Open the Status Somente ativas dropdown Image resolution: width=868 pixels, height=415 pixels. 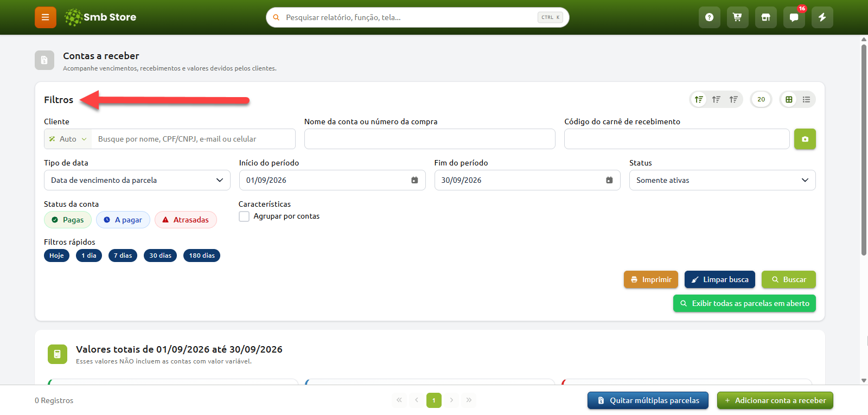[x=723, y=180]
